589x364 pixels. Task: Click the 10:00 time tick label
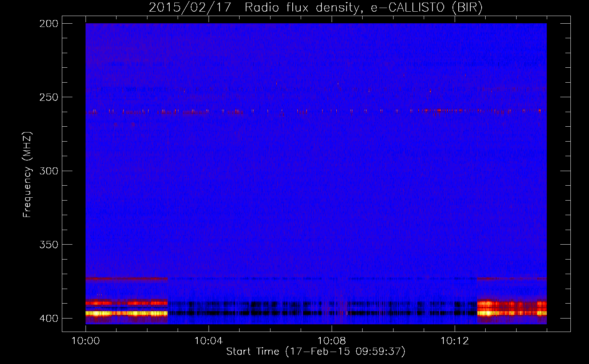[x=86, y=341]
